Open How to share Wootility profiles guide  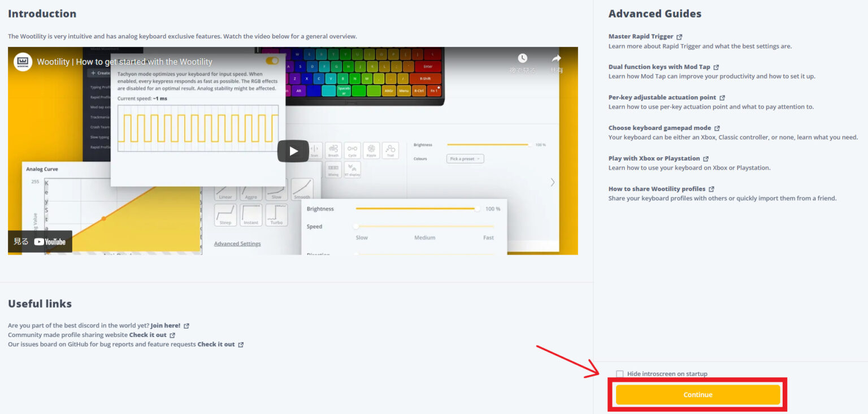[657, 189]
